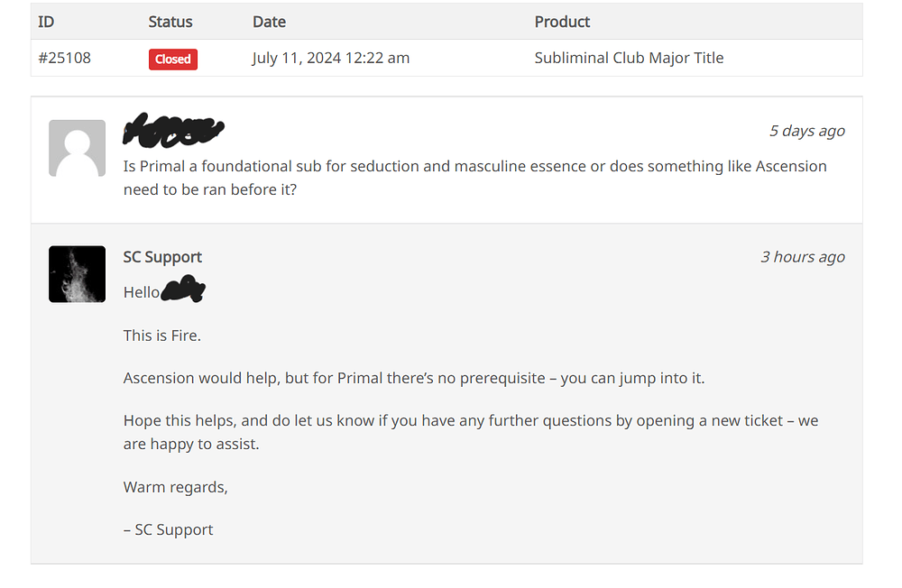
Task: Click the – SC Support signature
Action: (x=168, y=530)
